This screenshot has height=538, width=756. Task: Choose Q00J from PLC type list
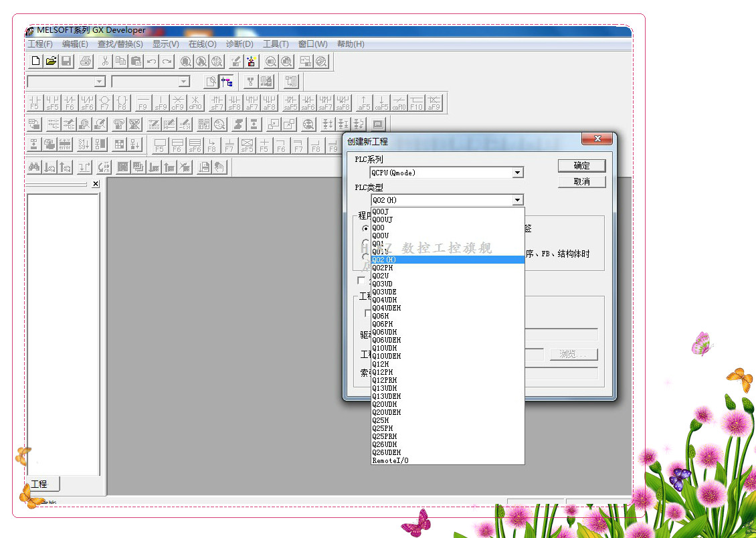448,211
